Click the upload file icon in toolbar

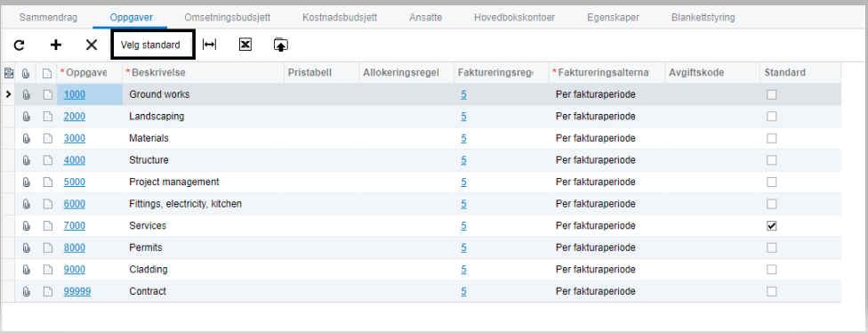point(281,45)
